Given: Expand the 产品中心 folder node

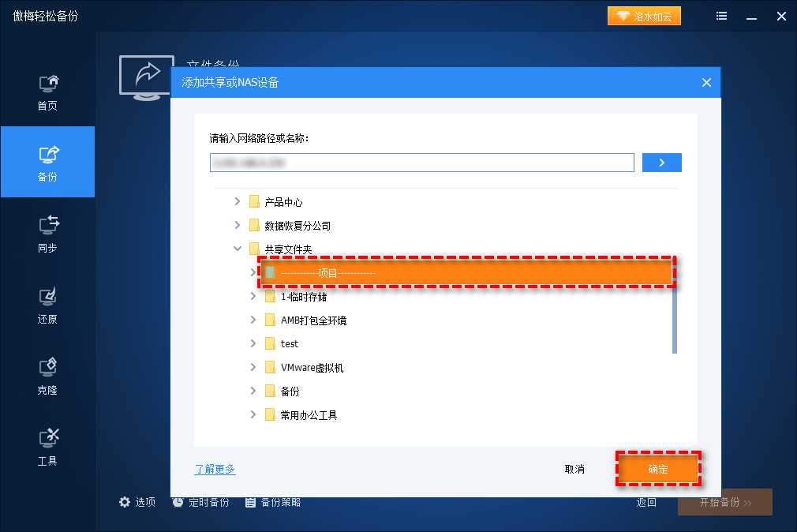Looking at the screenshot, I should pyautogui.click(x=237, y=201).
